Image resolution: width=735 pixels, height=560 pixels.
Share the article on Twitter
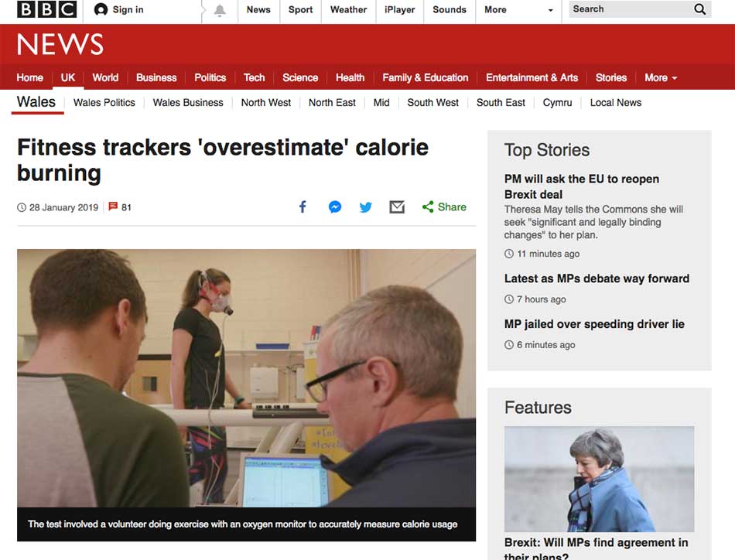[366, 207]
